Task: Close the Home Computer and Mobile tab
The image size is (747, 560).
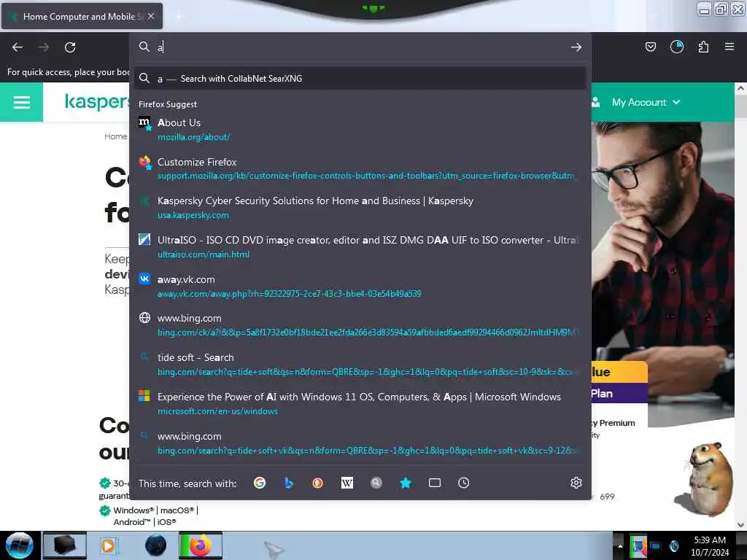Action: coord(151,16)
